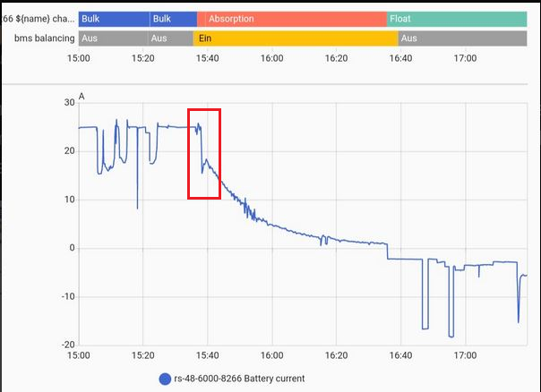Click the y-axis label '-20'

click(68, 345)
